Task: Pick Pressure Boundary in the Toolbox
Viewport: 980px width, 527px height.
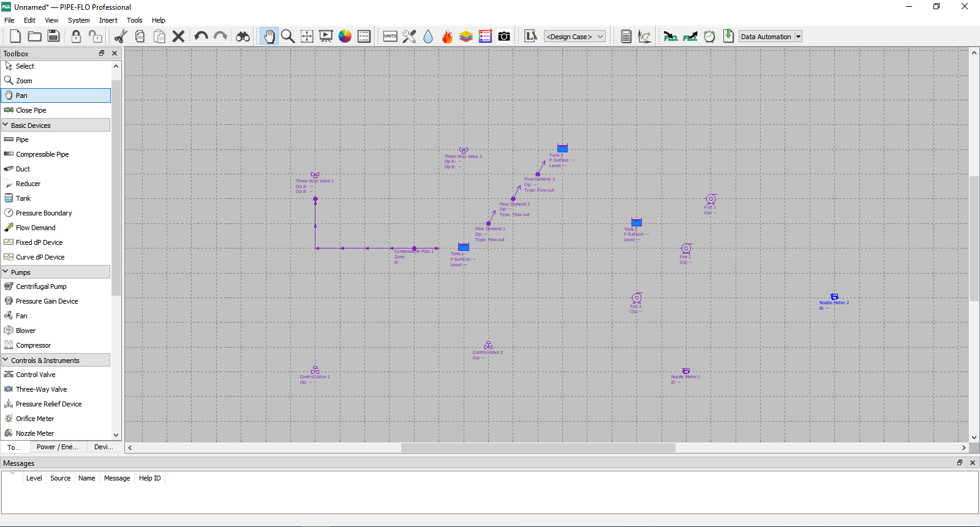Action: (x=56, y=213)
